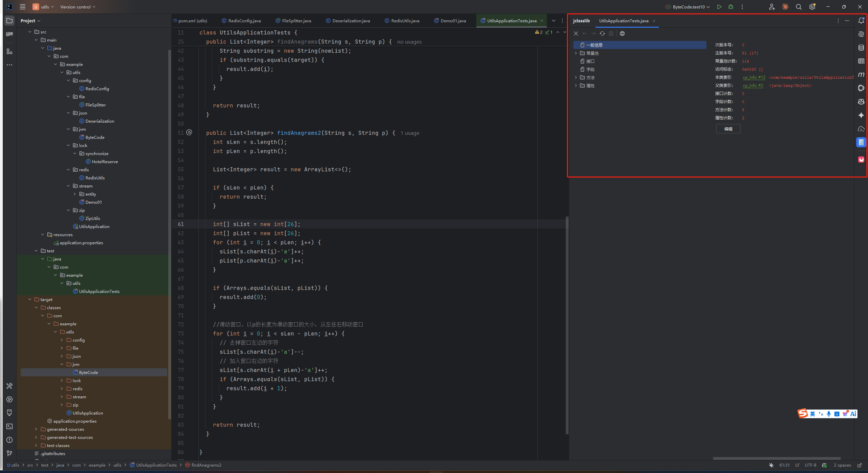Follow the cp_info #2 link

coord(753,85)
